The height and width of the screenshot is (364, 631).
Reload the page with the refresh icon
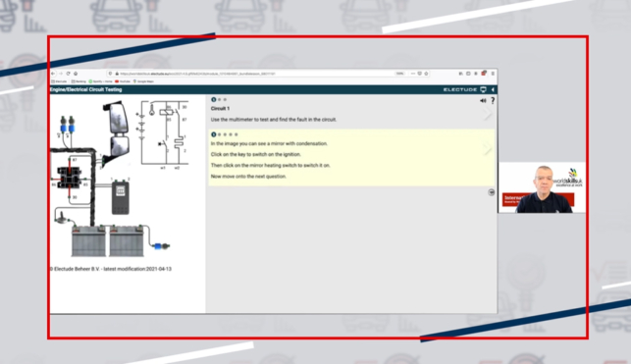click(68, 74)
